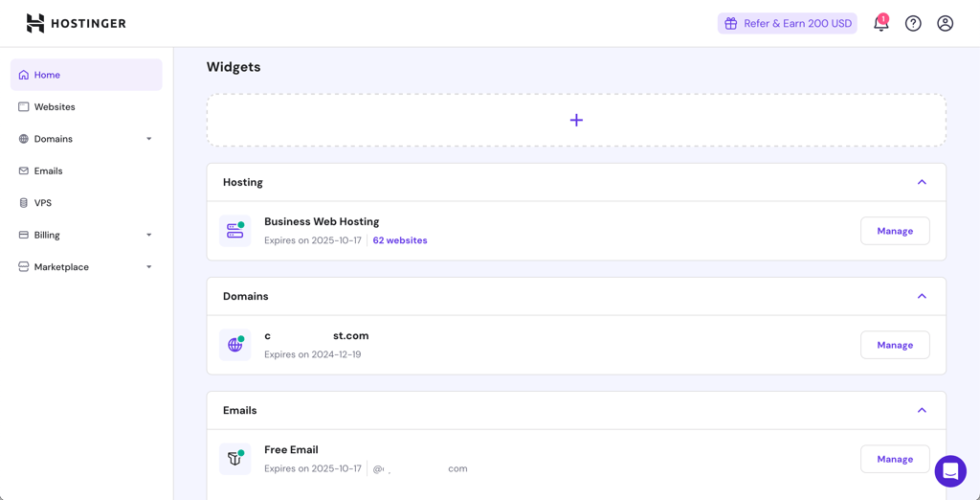
Task: Click the Hostinger logo
Action: (76, 23)
